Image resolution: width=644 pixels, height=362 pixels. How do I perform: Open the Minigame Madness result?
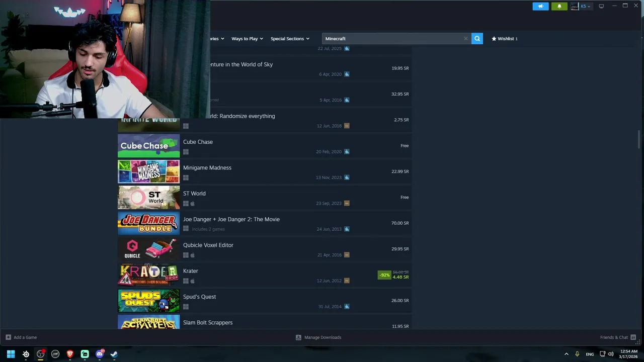pos(265,171)
